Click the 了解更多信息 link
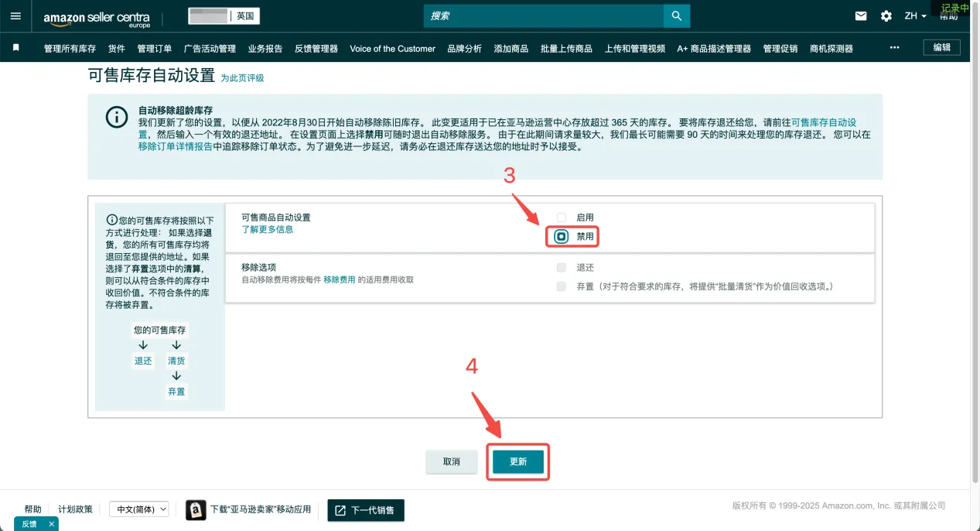 tap(267, 230)
